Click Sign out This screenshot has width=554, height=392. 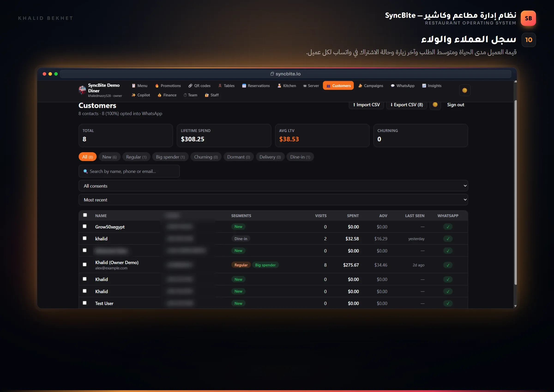455,105
